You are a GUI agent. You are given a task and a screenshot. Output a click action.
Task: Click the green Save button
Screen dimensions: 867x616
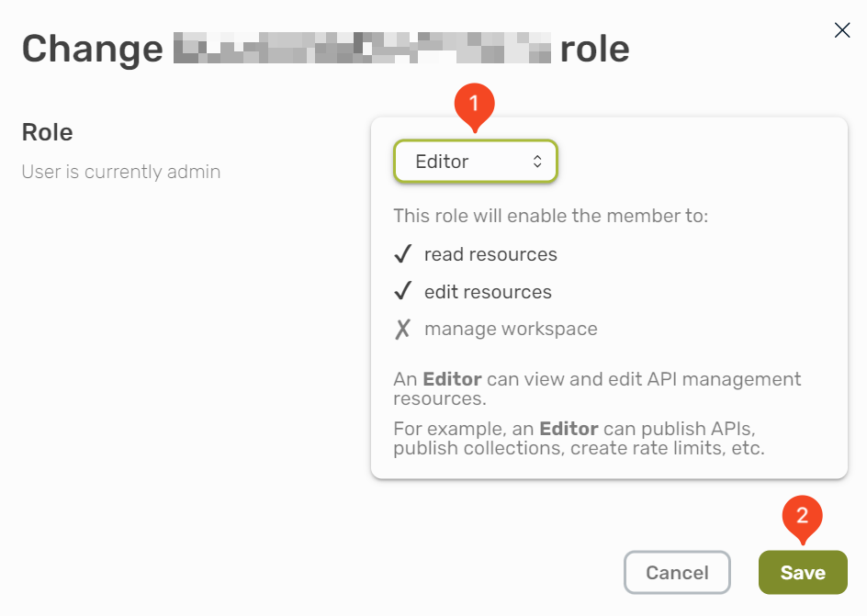tap(802, 572)
